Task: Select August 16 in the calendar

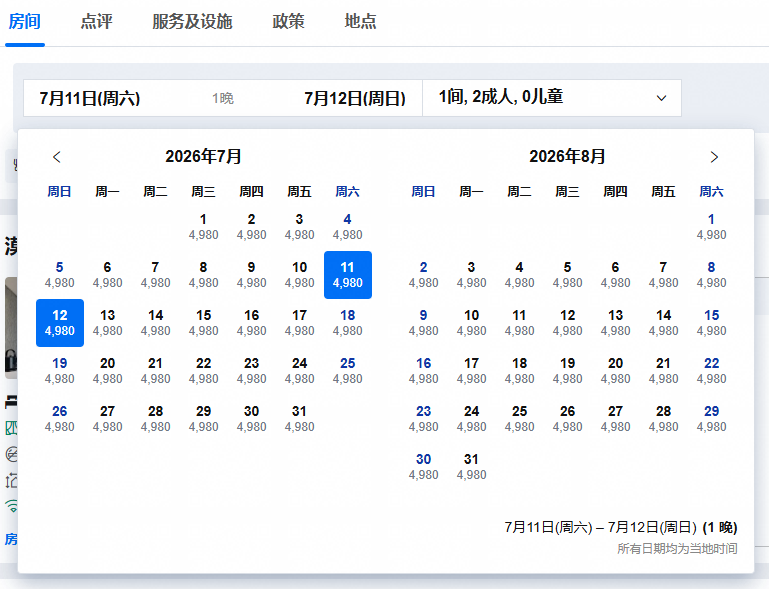Action: pyautogui.click(x=423, y=371)
